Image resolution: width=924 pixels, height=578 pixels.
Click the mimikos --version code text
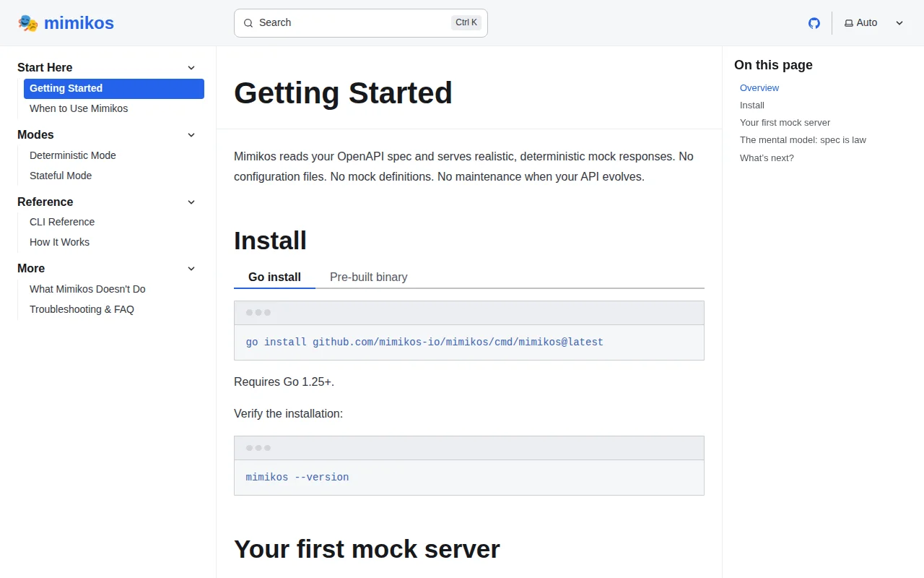pos(297,477)
